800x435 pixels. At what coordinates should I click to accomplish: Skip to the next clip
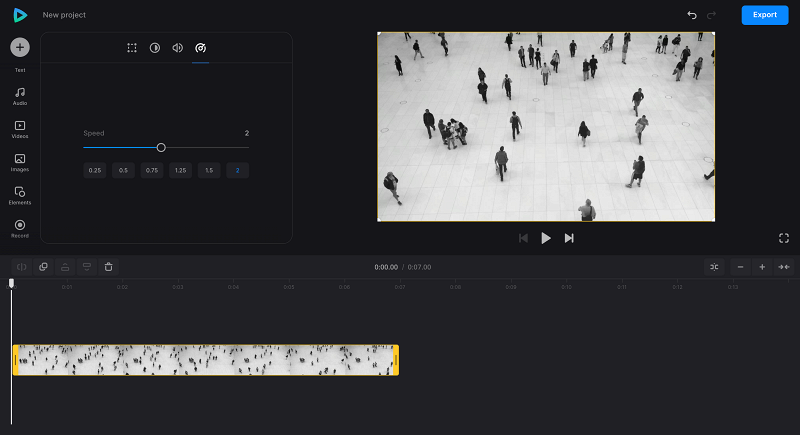(x=569, y=238)
